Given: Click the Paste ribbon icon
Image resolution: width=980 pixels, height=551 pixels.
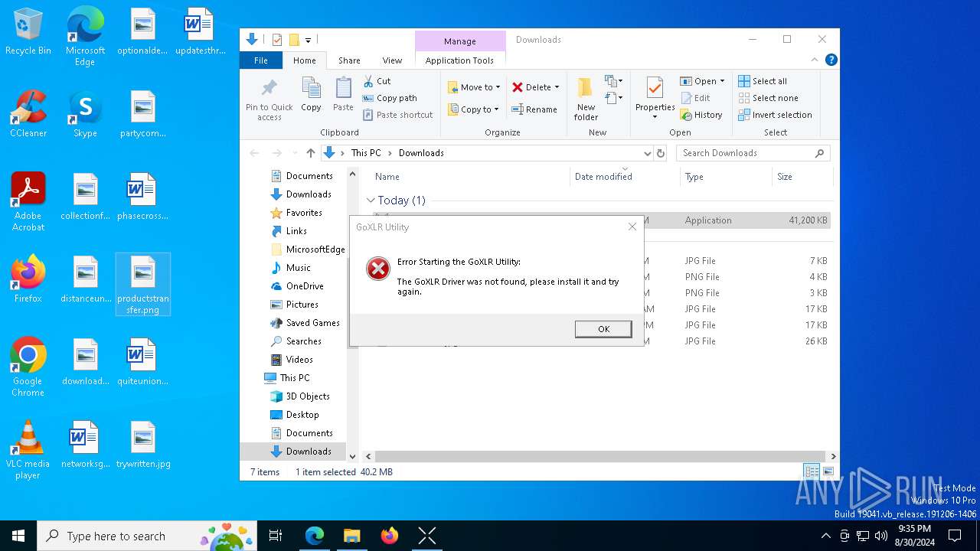Looking at the screenshot, I should click(x=343, y=88).
